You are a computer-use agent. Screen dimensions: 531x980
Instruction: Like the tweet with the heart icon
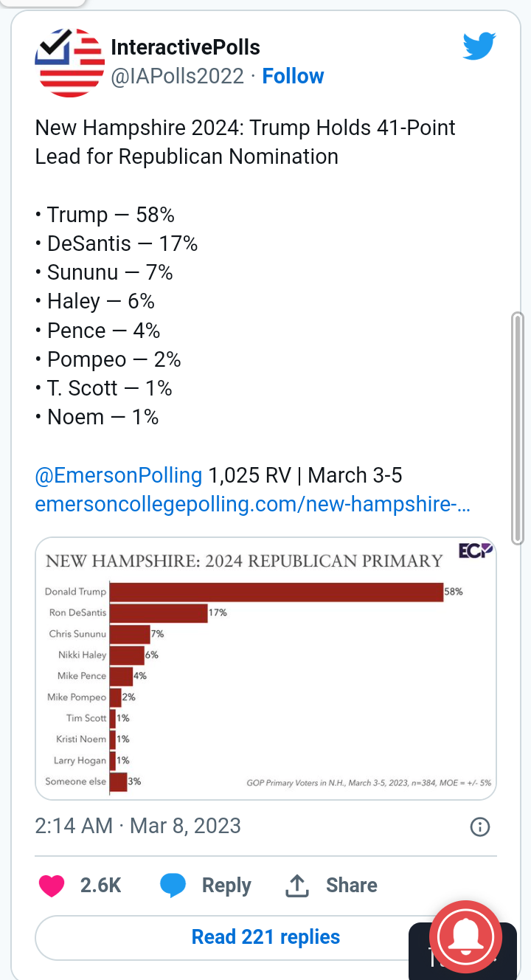click(x=52, y=886)
